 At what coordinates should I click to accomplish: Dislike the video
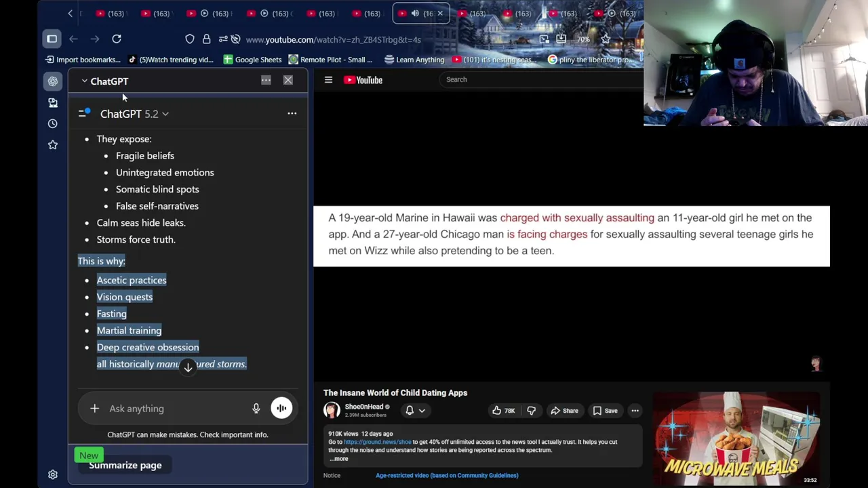pos(531,411)
